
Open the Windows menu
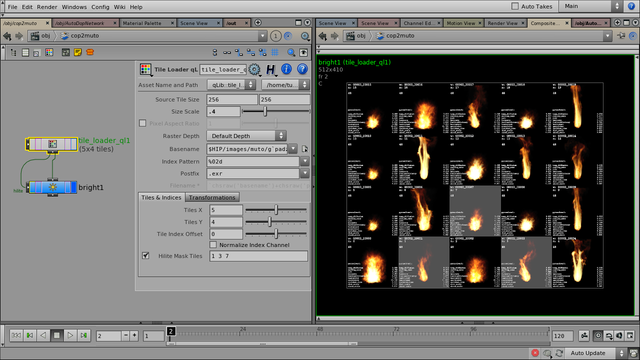click(x=74, y=7)
